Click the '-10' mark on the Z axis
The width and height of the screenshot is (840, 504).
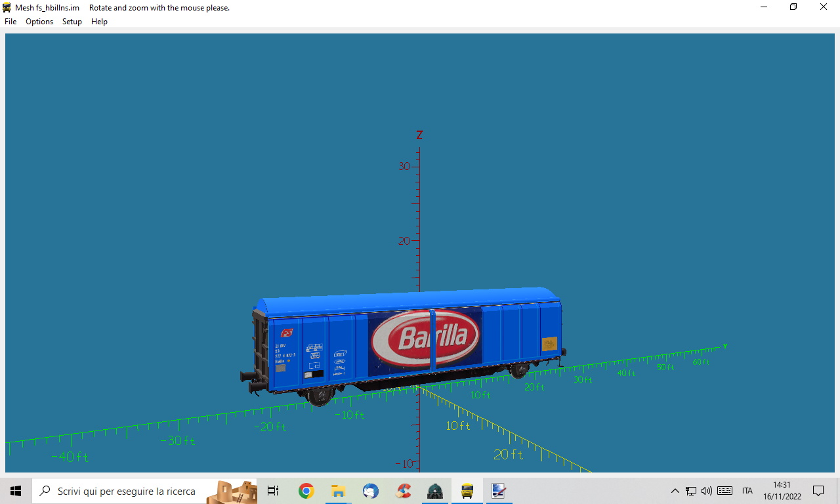click(405, 463)
